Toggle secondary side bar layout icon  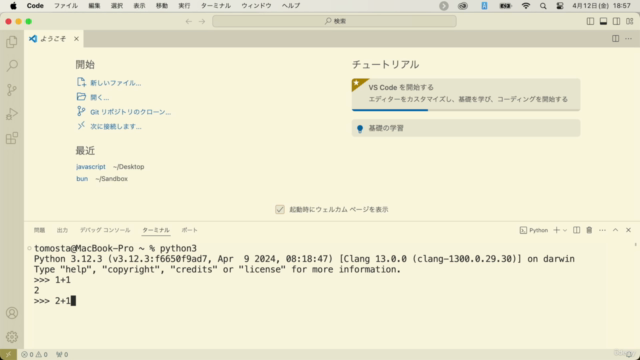click(616, 21)
